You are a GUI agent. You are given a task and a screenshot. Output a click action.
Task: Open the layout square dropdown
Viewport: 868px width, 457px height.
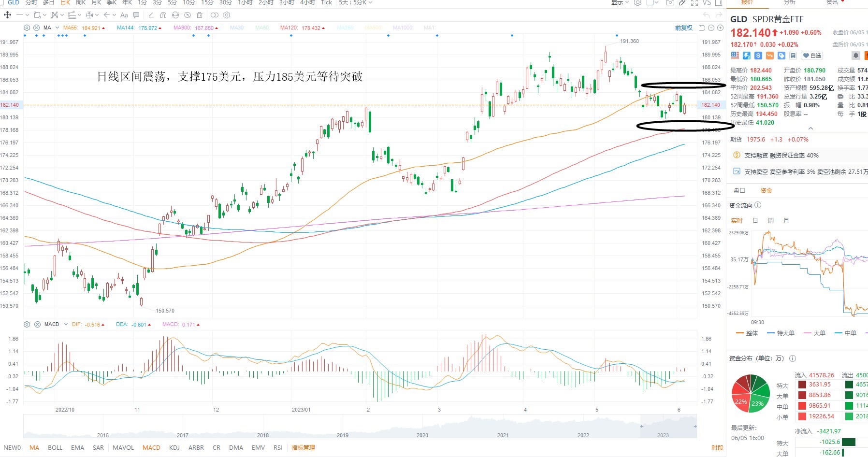[x=652, y=2]
